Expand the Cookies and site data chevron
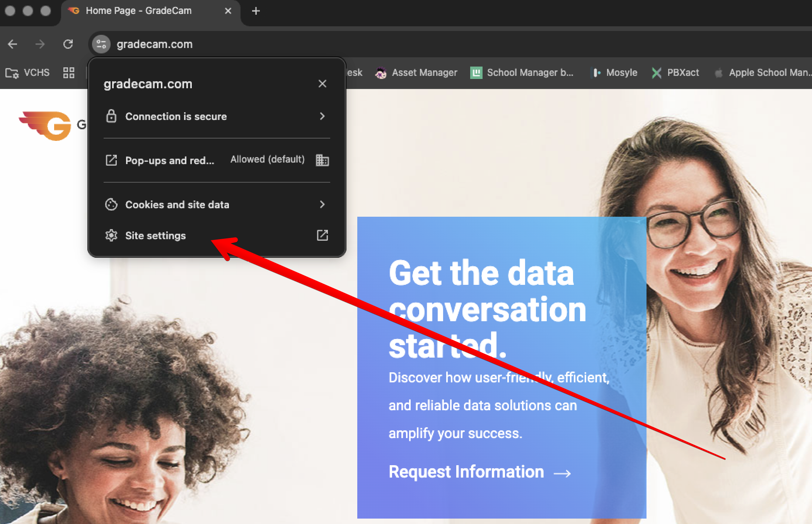 [322, 204]
